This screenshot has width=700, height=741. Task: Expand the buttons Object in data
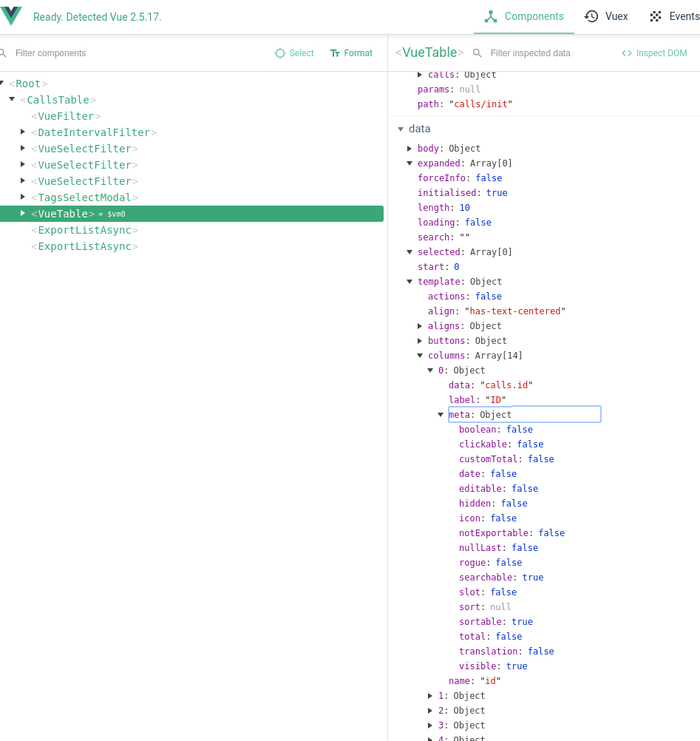point(420,340)
